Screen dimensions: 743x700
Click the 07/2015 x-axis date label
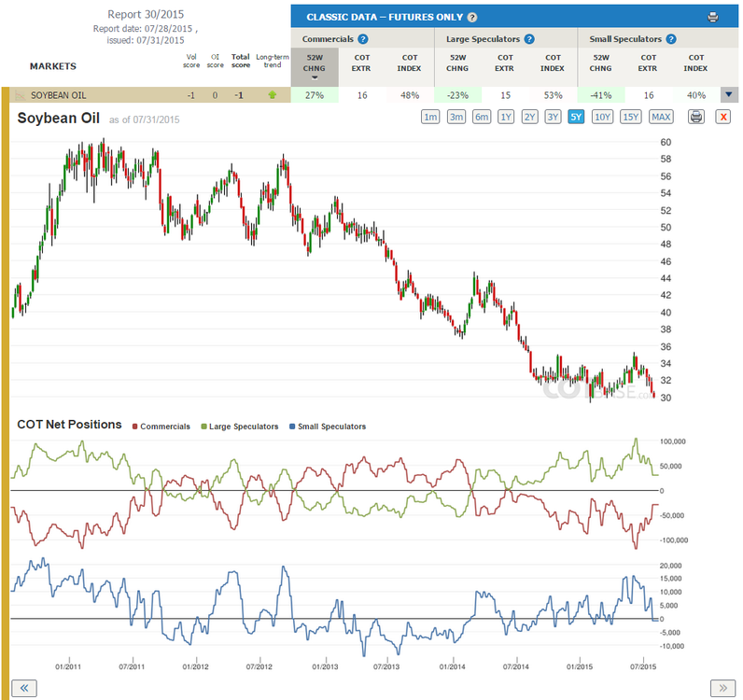tap(643, 666)
